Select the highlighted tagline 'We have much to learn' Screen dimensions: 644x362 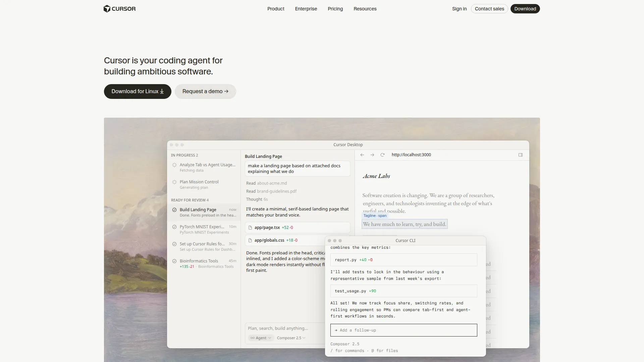[x=405, y=224]
